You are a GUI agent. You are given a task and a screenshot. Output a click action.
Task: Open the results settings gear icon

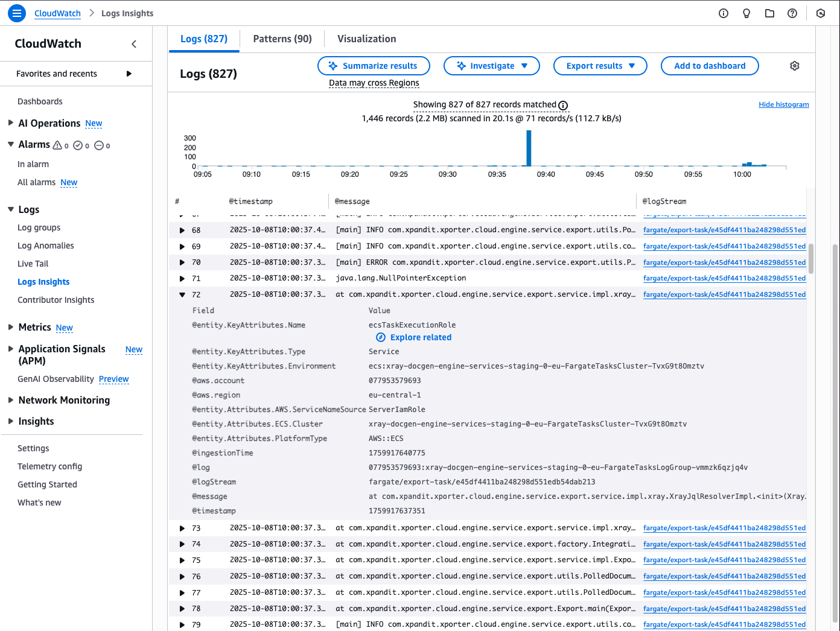pyautogui.click(x=795, y=66)
